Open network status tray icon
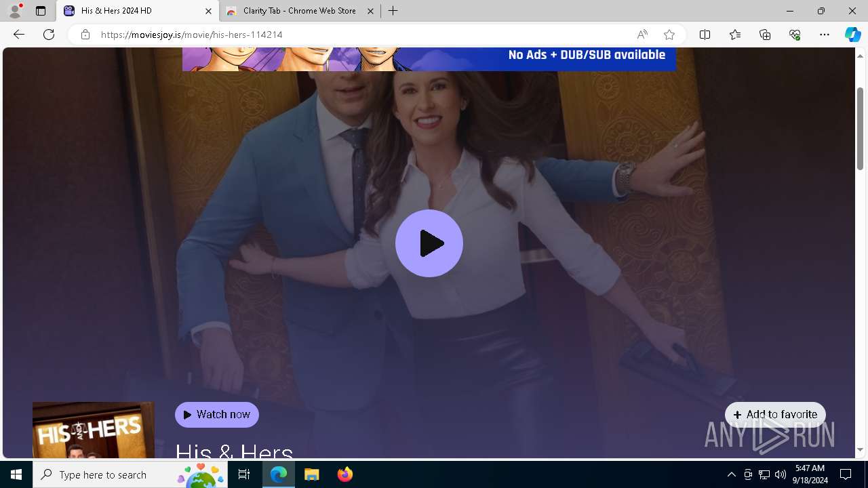 pos(764,474)
